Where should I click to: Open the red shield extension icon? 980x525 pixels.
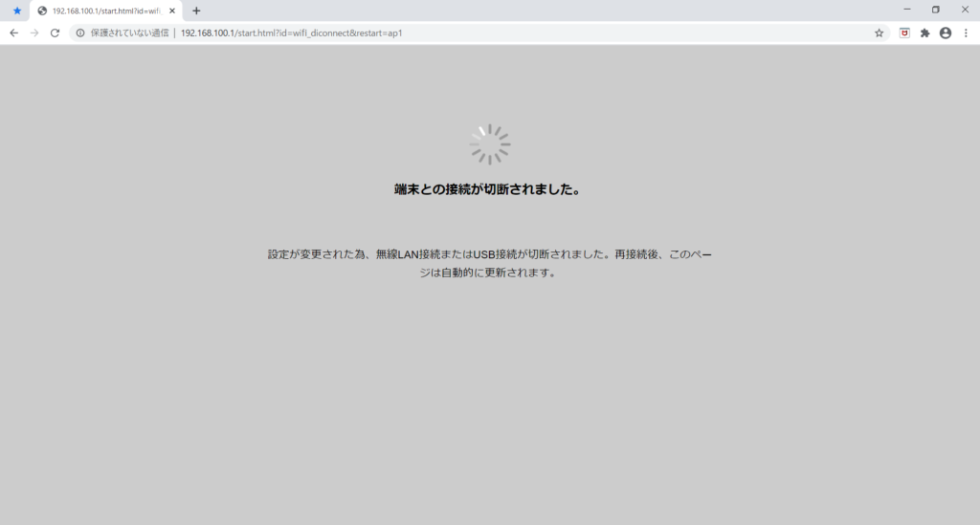coord(904,33)
